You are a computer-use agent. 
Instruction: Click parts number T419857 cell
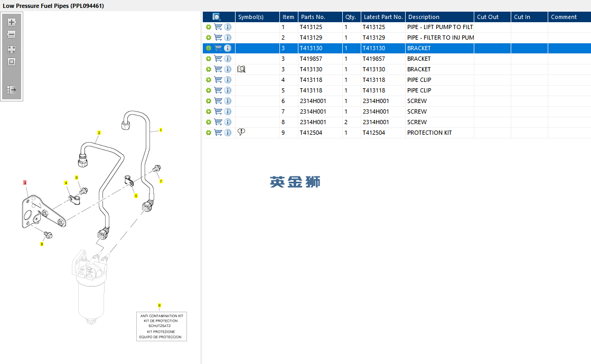pyautogui.click(x=320, y=59)
